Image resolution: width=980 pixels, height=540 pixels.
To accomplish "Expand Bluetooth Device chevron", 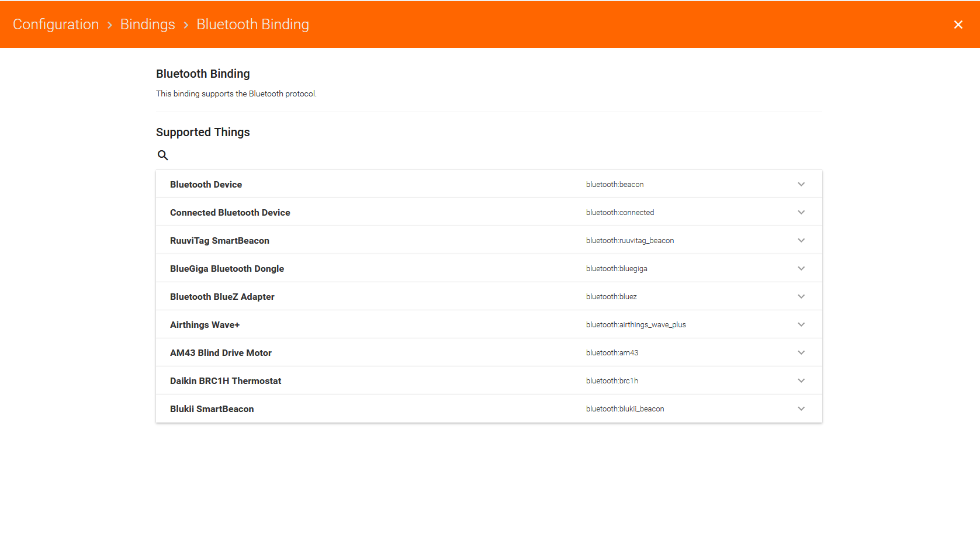I will click(801, 185).
